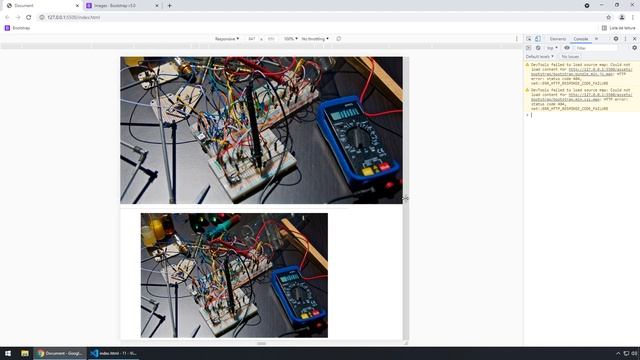Close the Images Bootstrap browser tab
Viewport: 640px width, 360px height.
(x=157, y=6)
